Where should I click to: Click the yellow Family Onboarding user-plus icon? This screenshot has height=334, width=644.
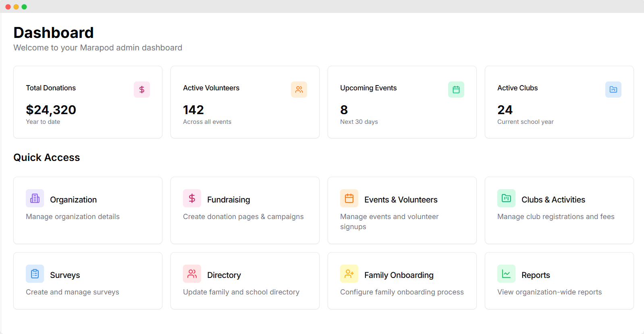[349, 273]
